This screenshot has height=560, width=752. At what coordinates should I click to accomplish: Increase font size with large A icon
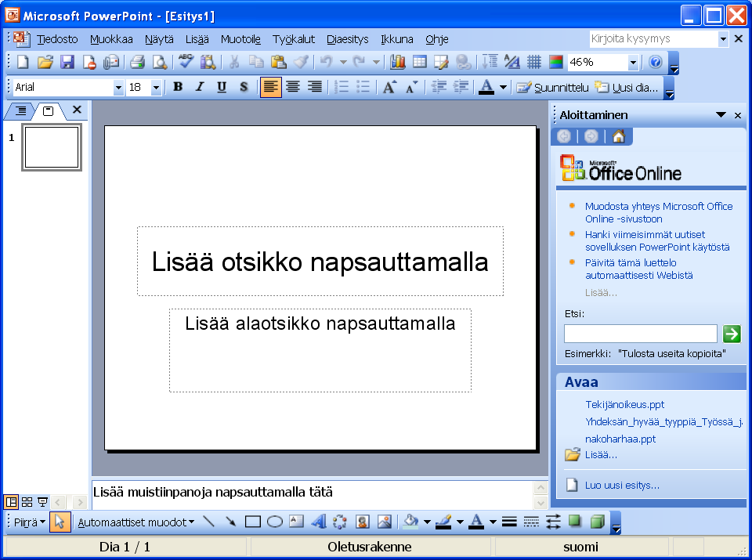pos(389,87)
